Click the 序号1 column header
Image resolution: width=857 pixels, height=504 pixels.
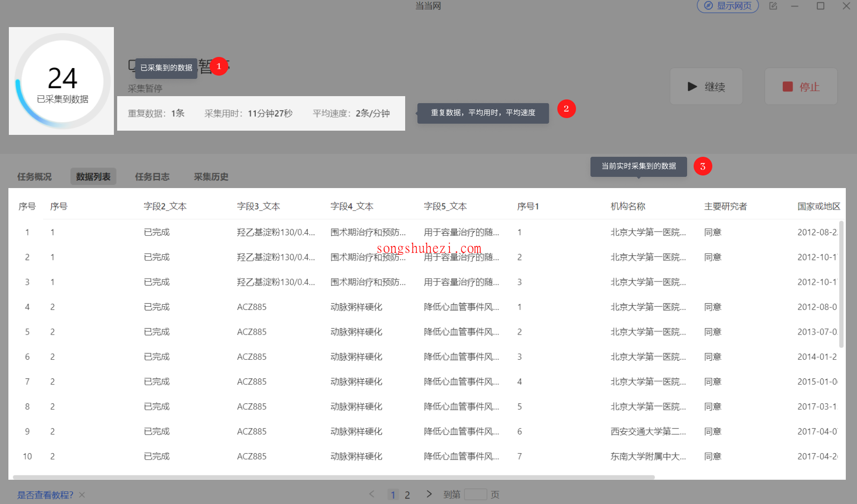coord(528,206)
